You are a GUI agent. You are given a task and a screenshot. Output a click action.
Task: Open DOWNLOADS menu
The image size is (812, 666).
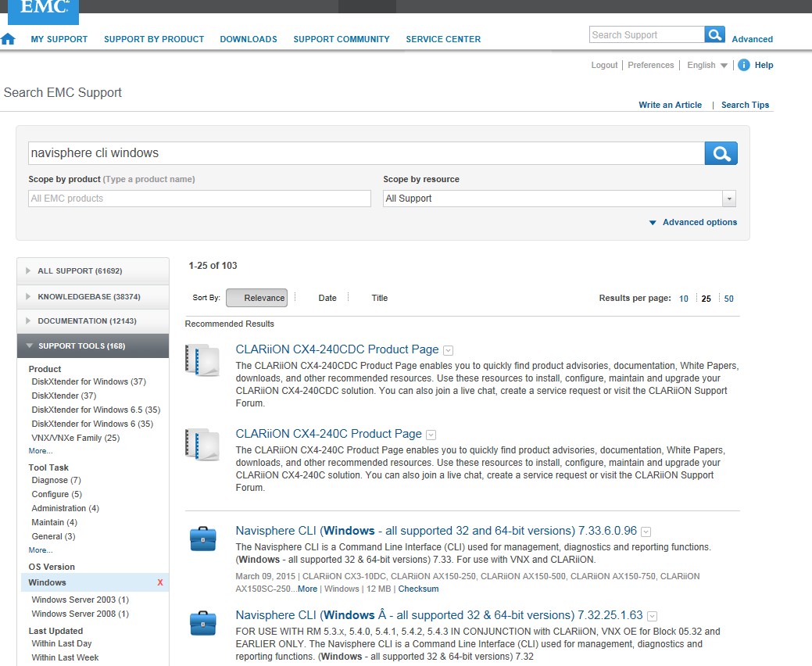click(249, 39)
